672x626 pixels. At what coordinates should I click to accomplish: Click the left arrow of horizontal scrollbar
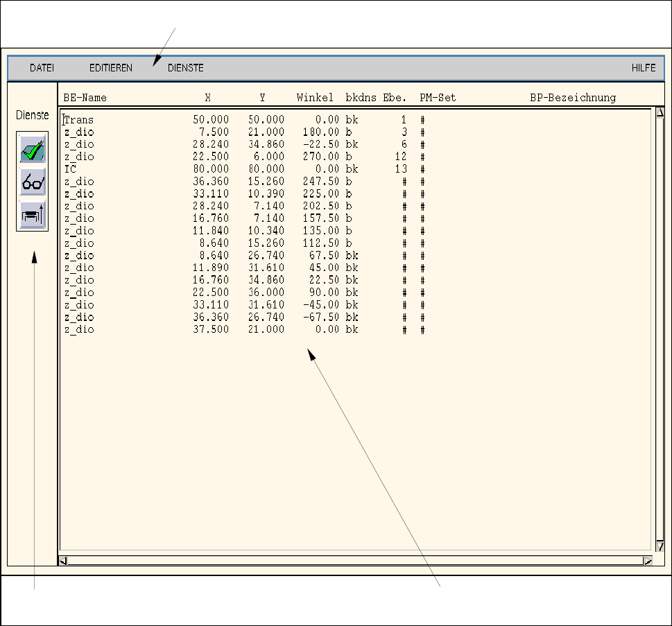click(x=64, y=561)
